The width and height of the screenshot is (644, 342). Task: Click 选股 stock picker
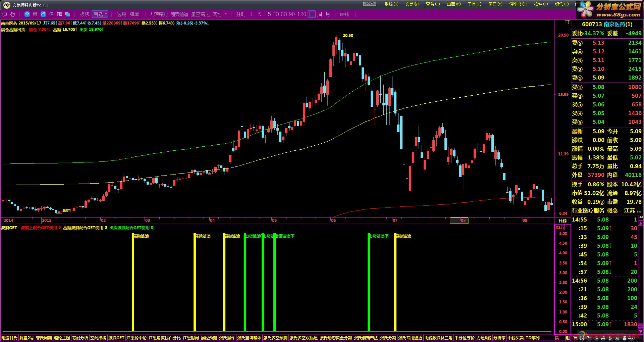[x=121, y=14]
